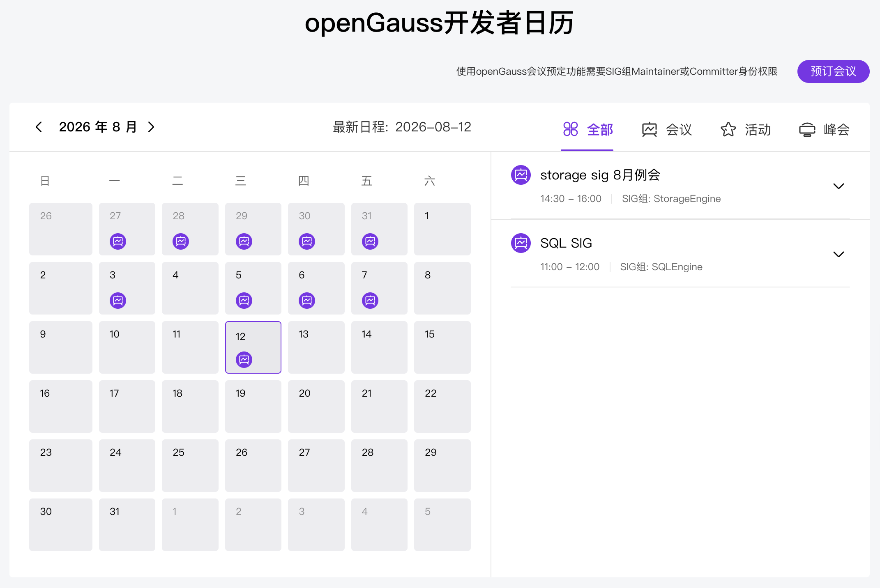Go to the previous month
The height and width of the screenshot is (588, 880).
tap(39, 127)
